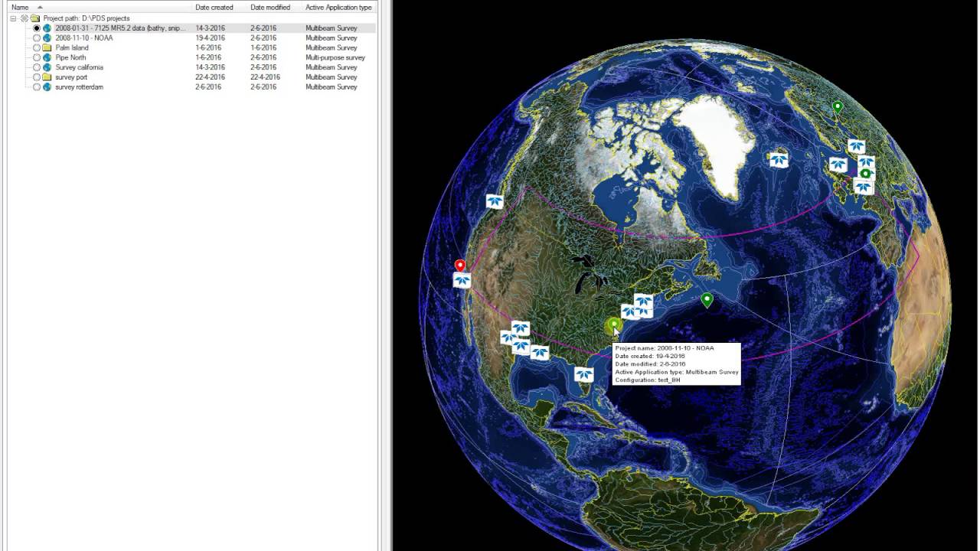
Task: Click the globe icon beside Pipe North
Action: point(47,57)
